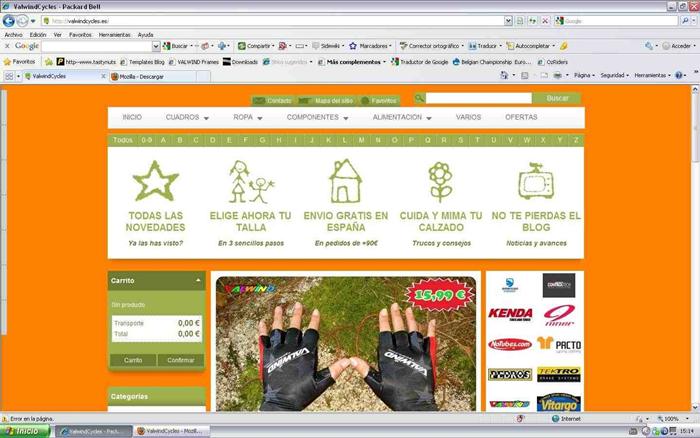700x438 pixels.
Task: Open the Página command bar dropdown
Action: pos(584,75)
